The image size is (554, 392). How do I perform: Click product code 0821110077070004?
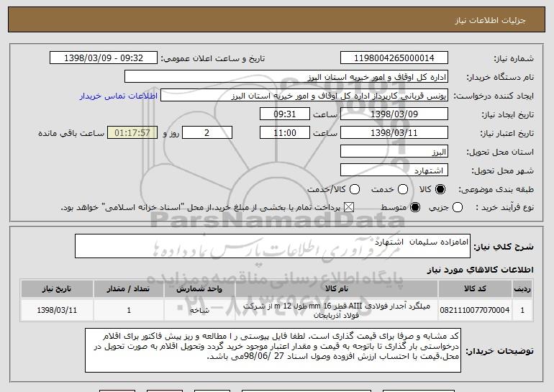click(x=475, y=310)
